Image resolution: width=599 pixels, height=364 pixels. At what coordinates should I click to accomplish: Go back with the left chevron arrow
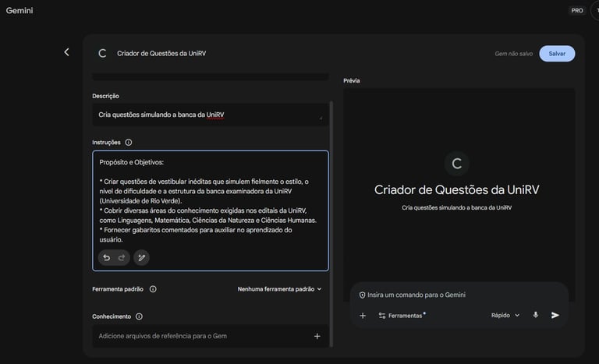(67, 52)
